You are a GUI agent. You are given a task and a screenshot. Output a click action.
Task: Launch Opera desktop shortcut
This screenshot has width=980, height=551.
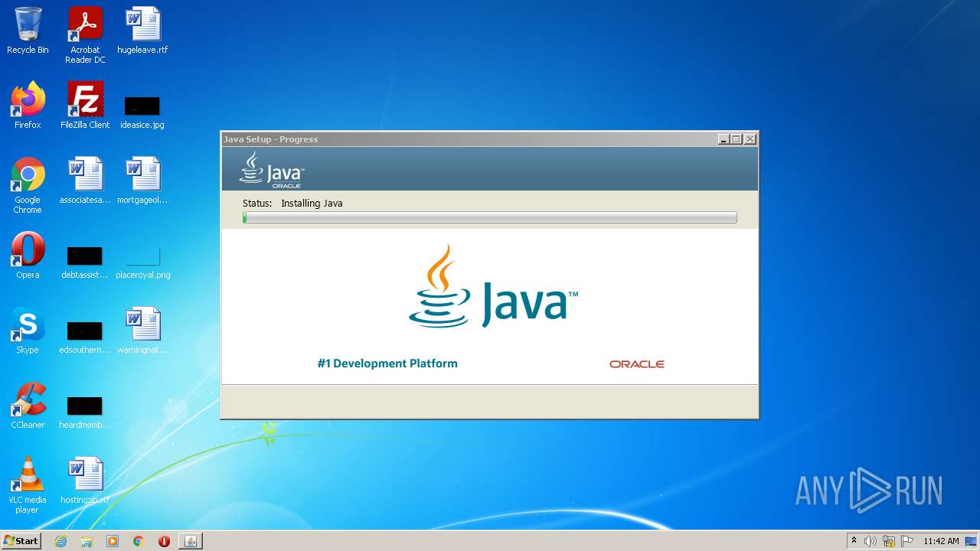coord(28,256)
